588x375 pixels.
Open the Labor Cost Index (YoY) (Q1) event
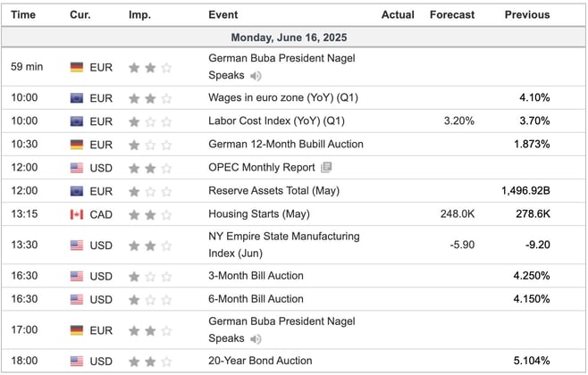tap(276, 121)
